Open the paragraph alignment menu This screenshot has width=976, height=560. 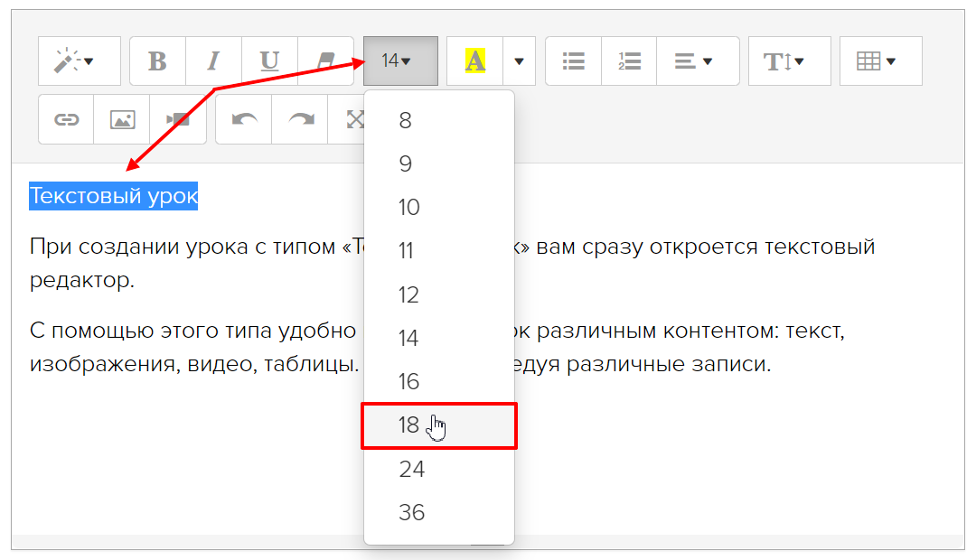click(x=697, y=61)
